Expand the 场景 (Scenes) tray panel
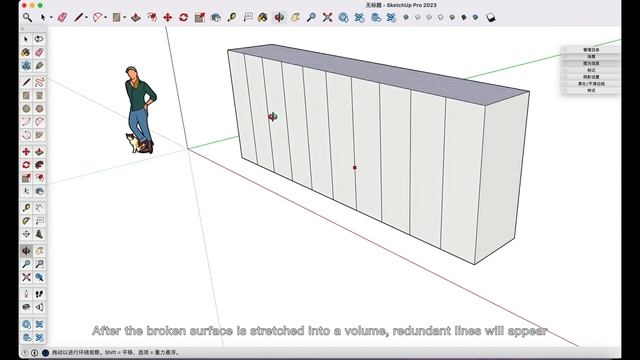640x360 pixels. (591, 56)
